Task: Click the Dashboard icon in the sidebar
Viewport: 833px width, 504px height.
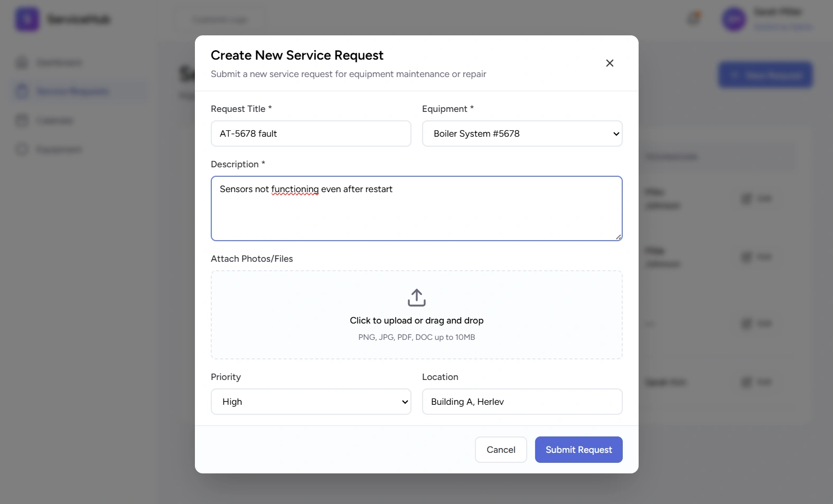Action: 22,63
